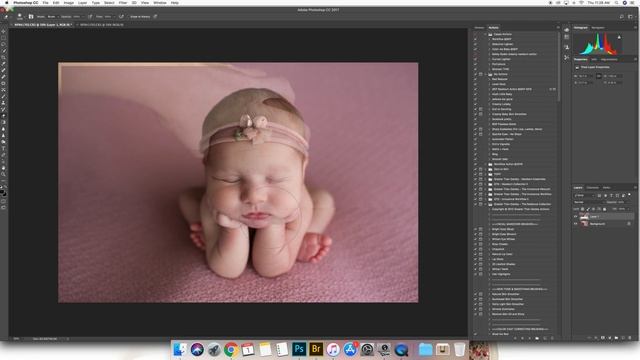Toggle checkmark for Bright Eyes (Brown) action
The image size is (640, 360).
pyautogui.click(x=476, y=234)
